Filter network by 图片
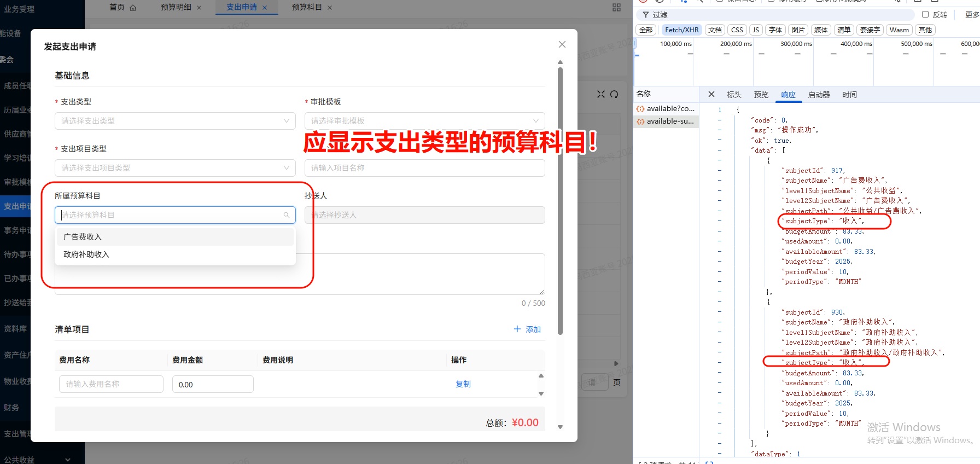 pyautogui.click(x=798, y=30)
